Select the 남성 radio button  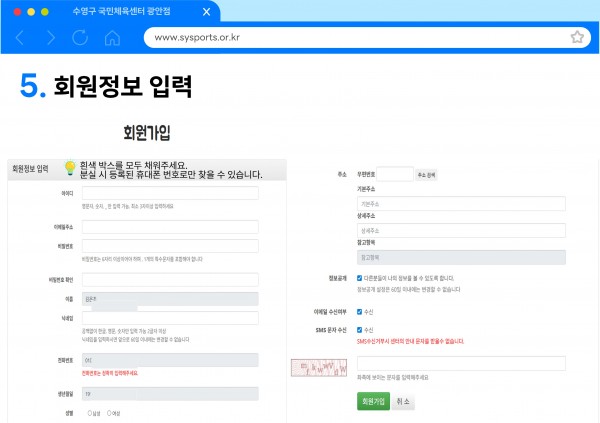pyautogui.click(x=90, y=412)
